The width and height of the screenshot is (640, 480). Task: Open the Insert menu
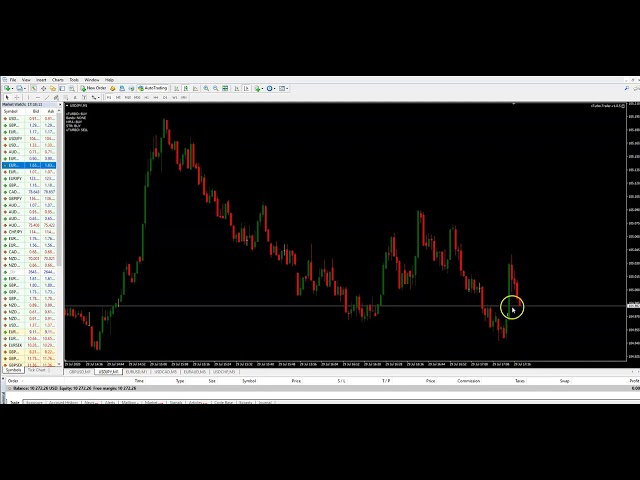pos(40,79)
